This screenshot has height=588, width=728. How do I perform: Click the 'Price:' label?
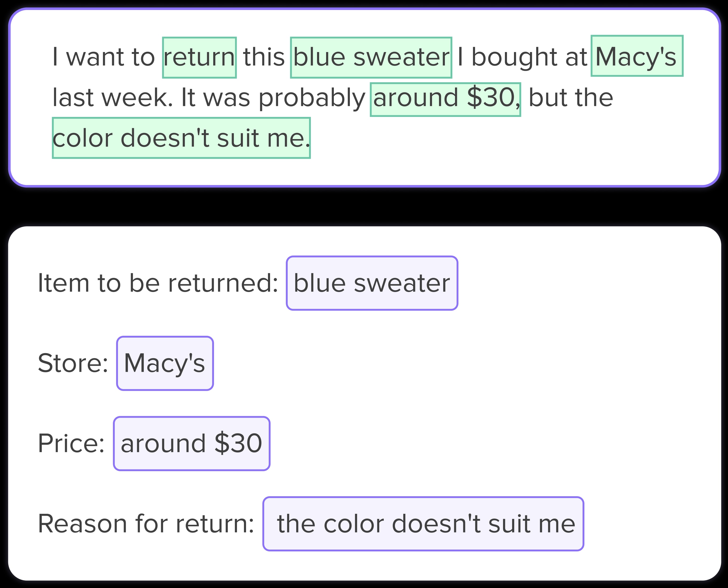coord(71,444)
